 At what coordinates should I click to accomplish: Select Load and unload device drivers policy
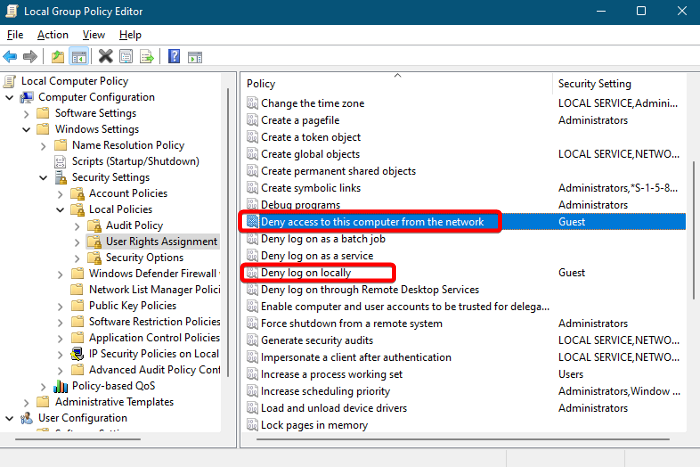tap(334, 409)
